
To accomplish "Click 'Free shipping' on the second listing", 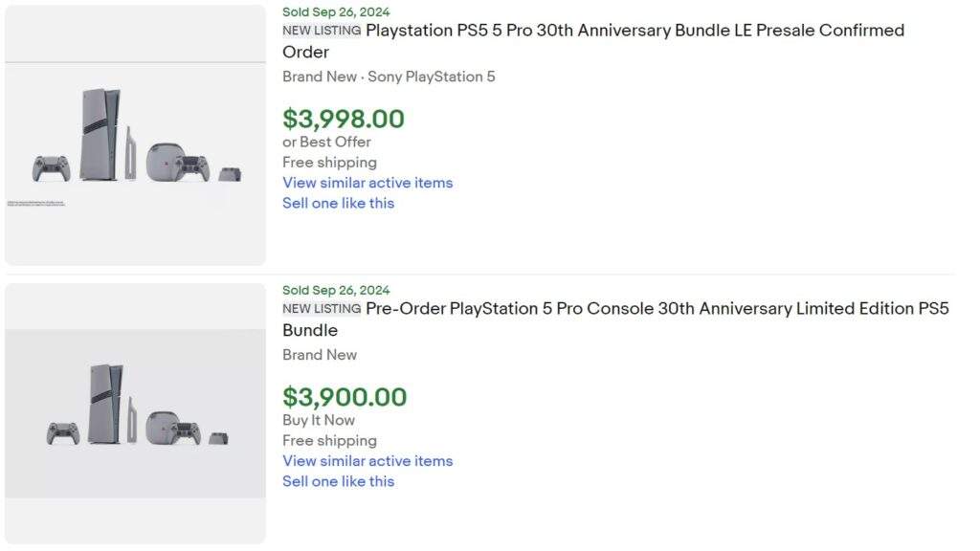I will (x=329, y=440).
